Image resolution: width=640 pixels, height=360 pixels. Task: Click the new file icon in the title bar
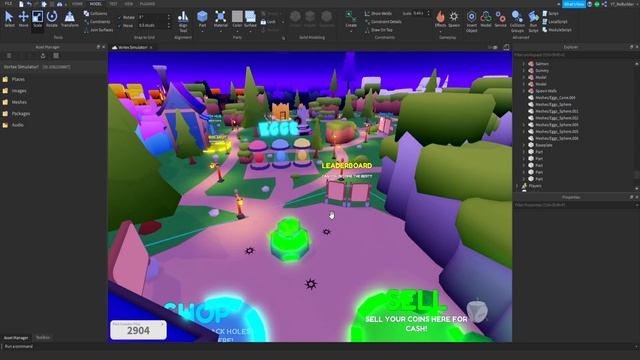[21, 4]
